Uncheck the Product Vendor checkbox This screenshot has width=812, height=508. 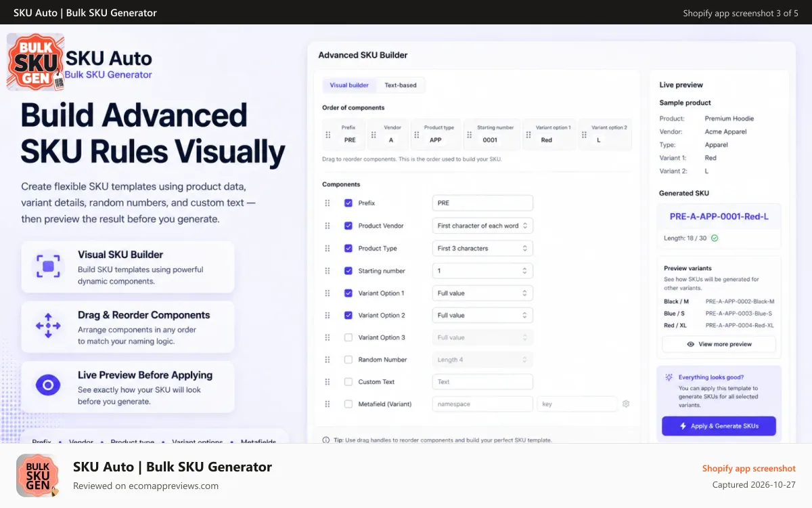[x=348, y=226]
